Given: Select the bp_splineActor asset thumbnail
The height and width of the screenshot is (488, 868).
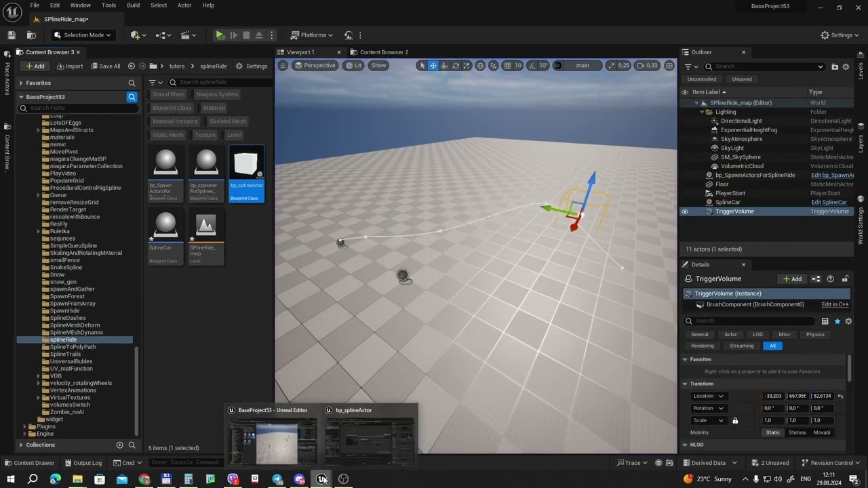Looking at the screenshot, I should click(246, 174).
